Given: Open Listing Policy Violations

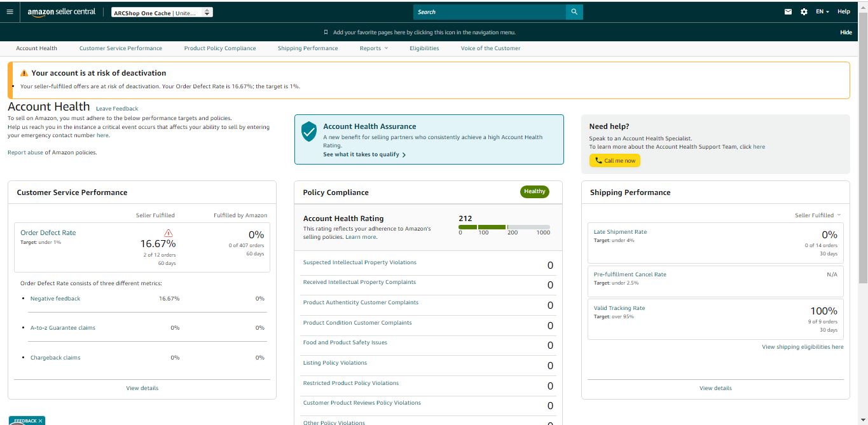Looking at the screenshot, I should click(335, 363).
